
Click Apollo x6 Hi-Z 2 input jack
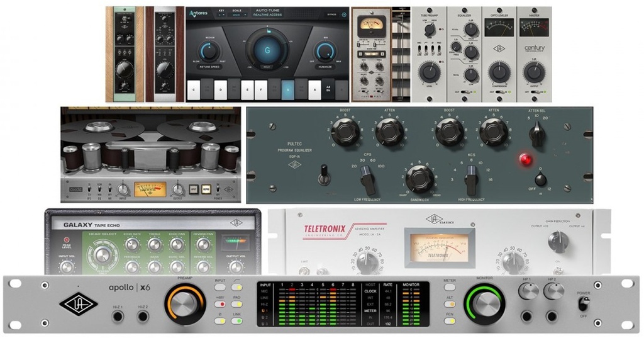143,317
